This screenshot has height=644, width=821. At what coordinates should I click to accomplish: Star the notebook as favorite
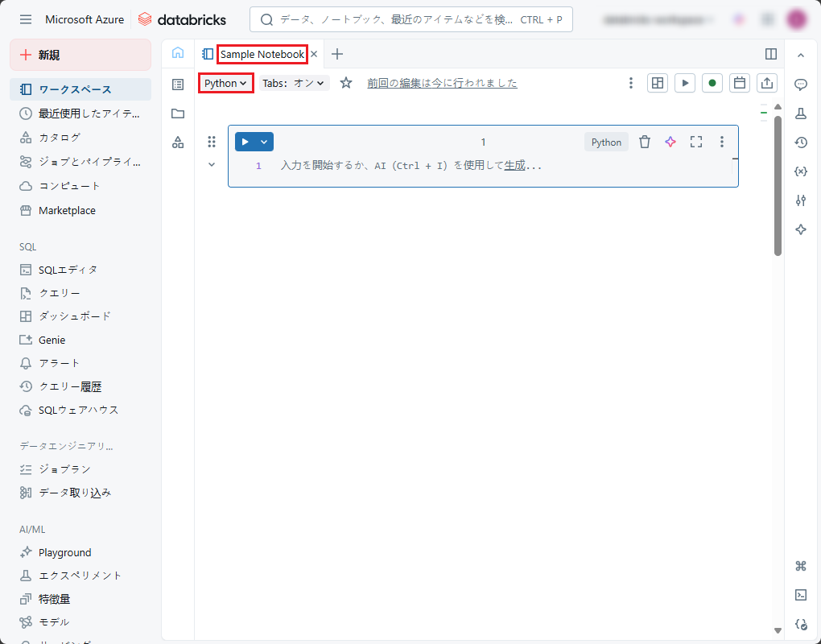[x=346, y=83]
